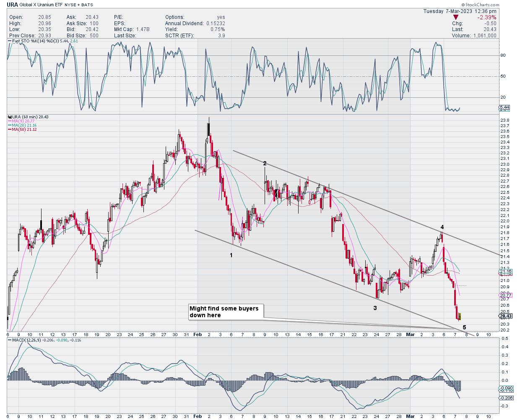Screen dimensions: 520x420
Task: Click the 20.43 last price tag on axis
Action: click(x=506, y=316)
